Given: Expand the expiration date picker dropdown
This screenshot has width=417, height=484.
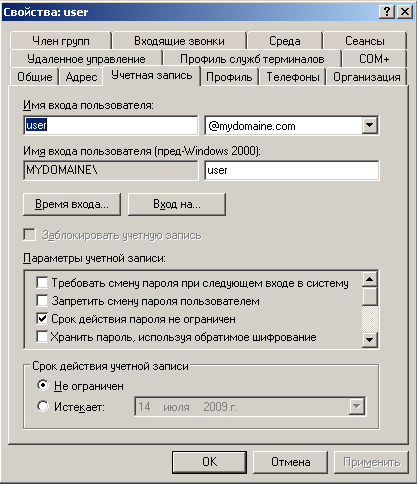Looking at the screenshot, I should pos(356,406).
